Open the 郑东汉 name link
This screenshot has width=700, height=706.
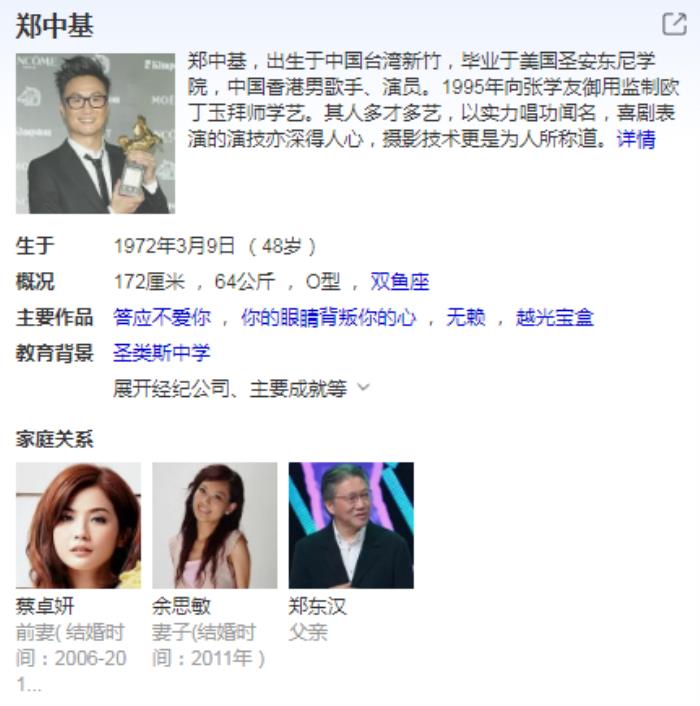click(x=318, y=606)
